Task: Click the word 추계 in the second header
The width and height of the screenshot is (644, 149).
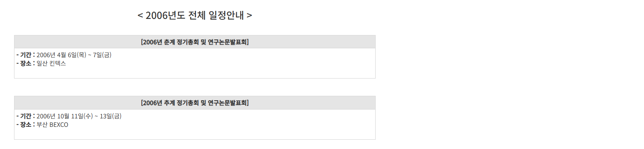Action: point(169,103)
